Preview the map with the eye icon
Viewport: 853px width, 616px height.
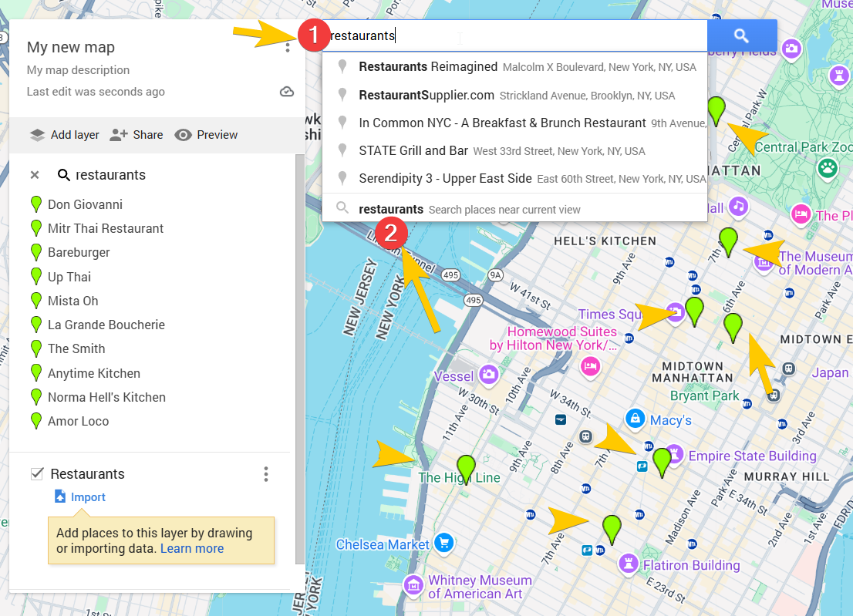coord(184,134)
